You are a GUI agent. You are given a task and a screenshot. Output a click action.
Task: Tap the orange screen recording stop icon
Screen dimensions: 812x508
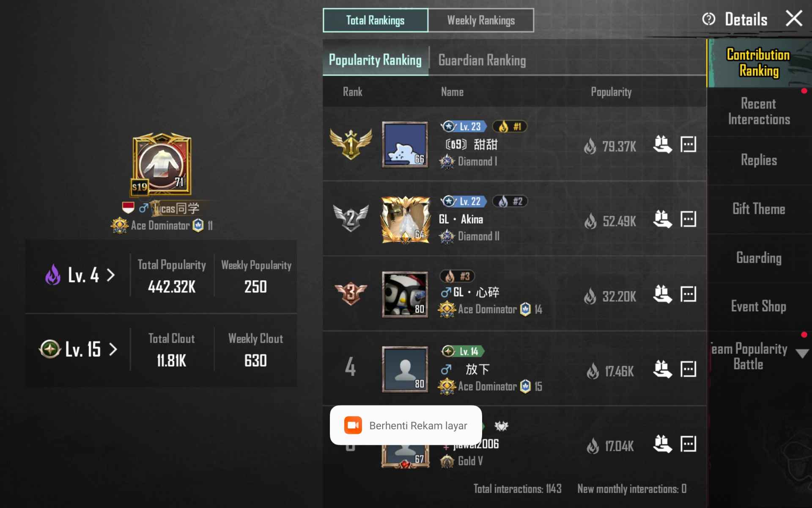point(353,425)
